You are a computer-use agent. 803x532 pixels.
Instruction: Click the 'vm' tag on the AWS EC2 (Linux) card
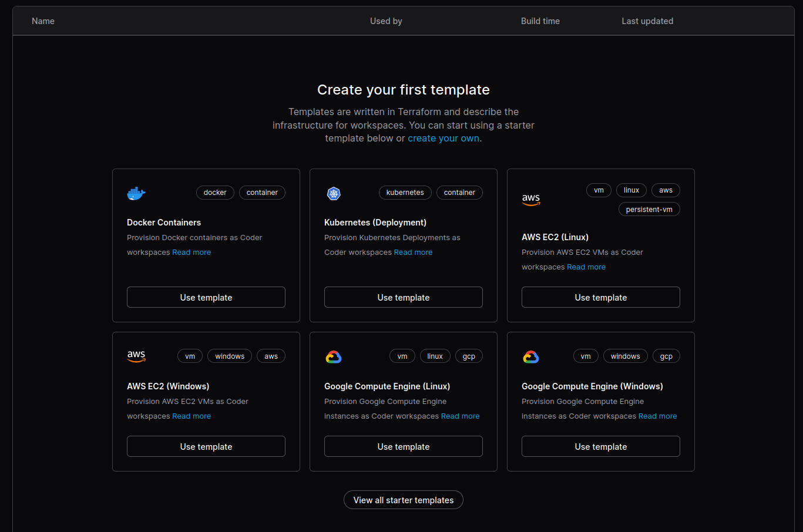(599, 190)
